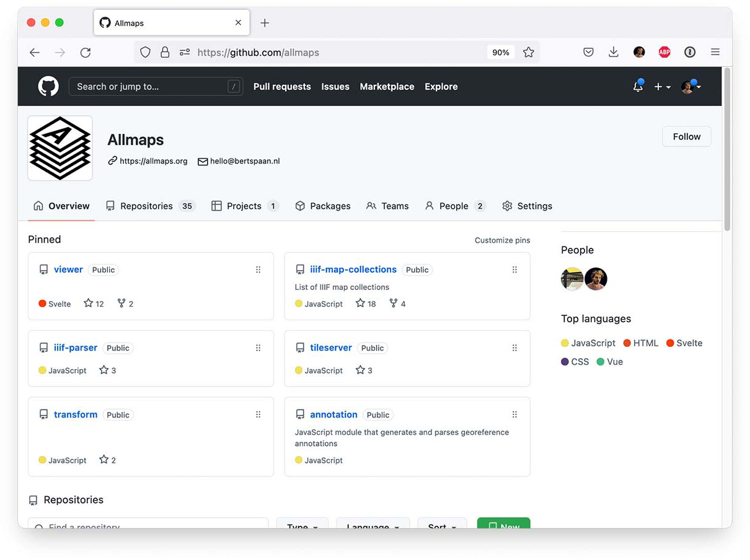Create a new repository with New button
The width and height of the screenshot is (750, 560).
[504, 523]
